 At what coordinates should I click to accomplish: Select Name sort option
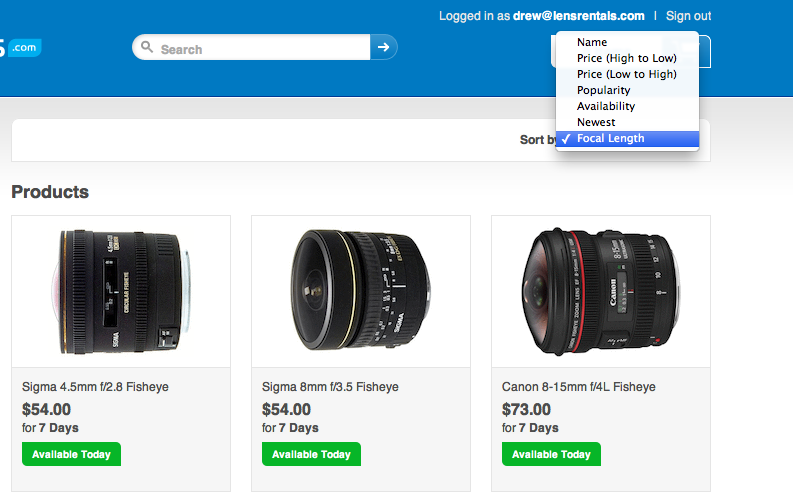pos(592,42)
